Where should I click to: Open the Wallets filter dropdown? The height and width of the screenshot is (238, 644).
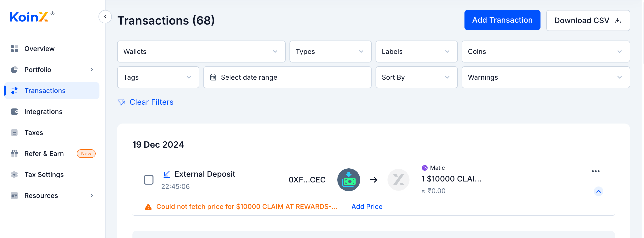tap(201, 52)
